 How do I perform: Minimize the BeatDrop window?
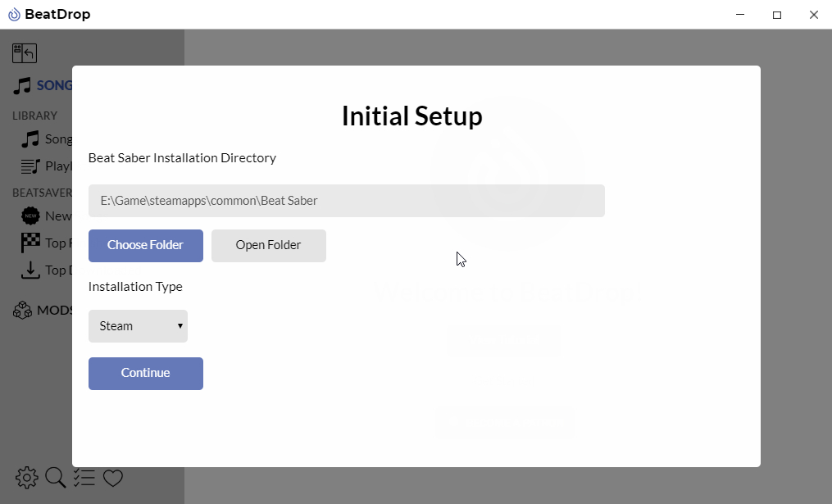pos(740,14)
